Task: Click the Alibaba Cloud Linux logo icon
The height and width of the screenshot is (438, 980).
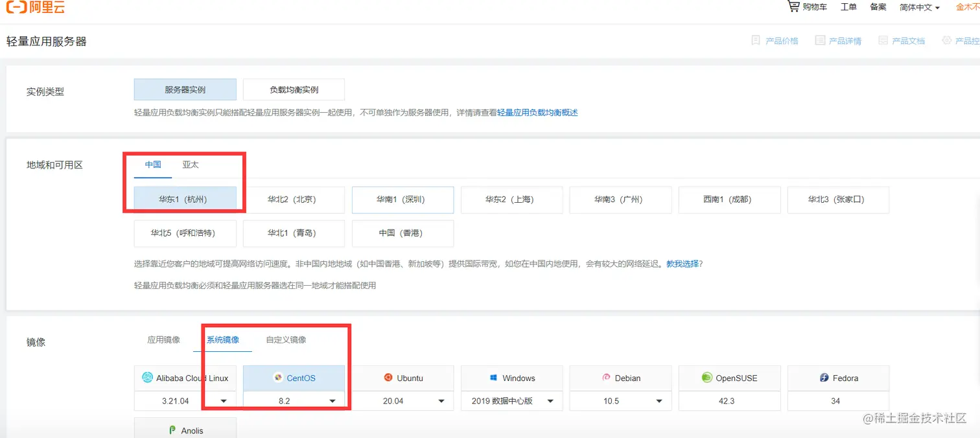Action: click(147, 378)
